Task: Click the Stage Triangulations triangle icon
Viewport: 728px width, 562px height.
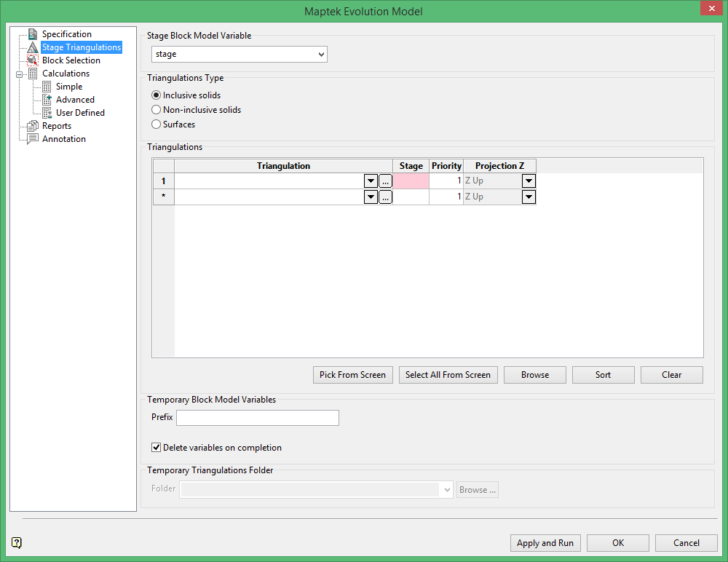Action: [x=31, y=47]
